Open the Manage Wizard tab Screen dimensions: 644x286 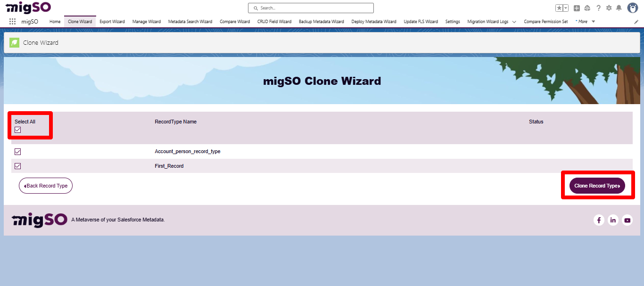(x=147, y=22)
